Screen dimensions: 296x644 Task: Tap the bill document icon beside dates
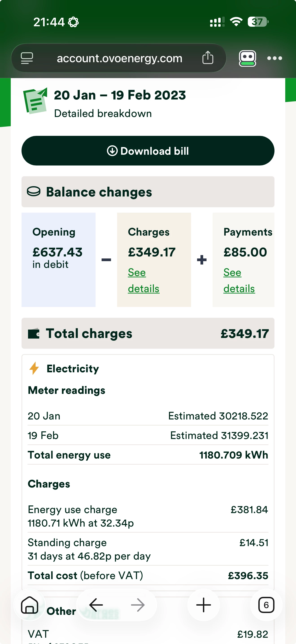(35, 101)
